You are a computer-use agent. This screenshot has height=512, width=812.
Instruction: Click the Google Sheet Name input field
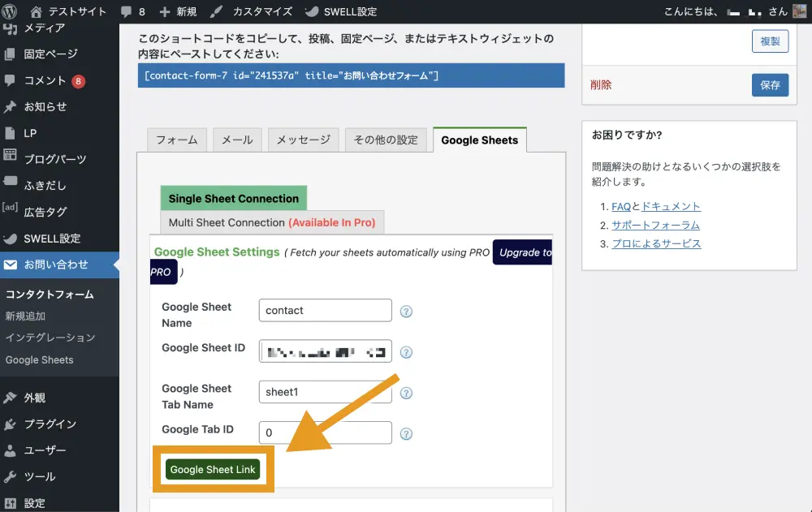point(325,311)
